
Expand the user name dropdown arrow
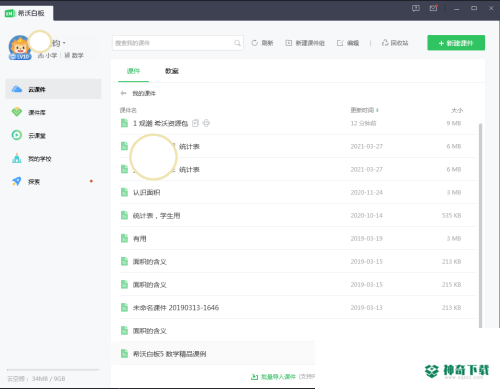tap(64, 43)
